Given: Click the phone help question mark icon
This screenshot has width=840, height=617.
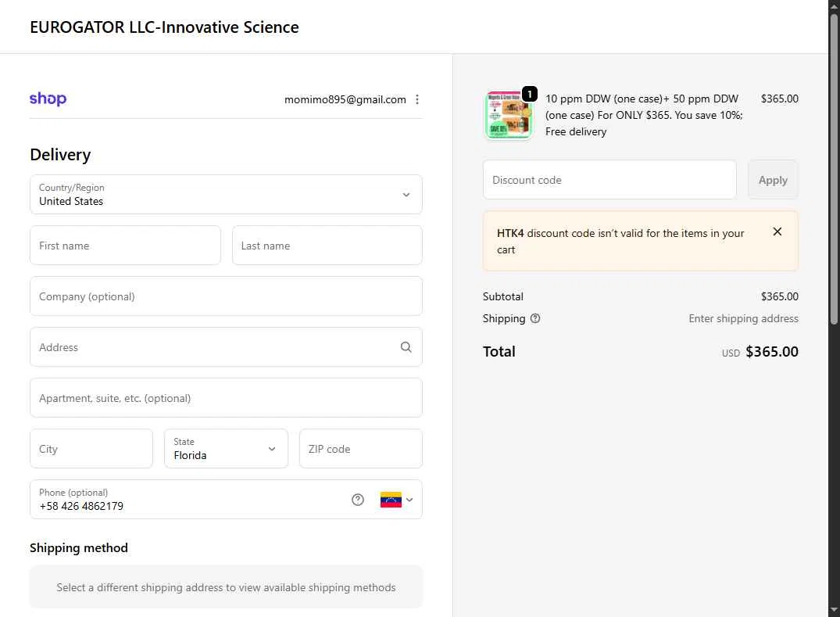Looking at the screenshot, I should click(x=357, y=500).
